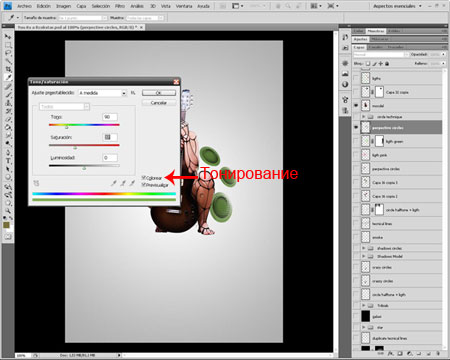Click the Cancelar button
Image resolution: width=450 pixels, height=360 pixels.
(159, 103)
